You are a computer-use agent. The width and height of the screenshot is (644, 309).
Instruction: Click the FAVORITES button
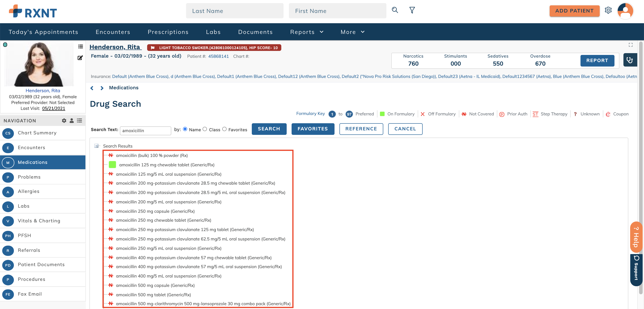point(313,129)
